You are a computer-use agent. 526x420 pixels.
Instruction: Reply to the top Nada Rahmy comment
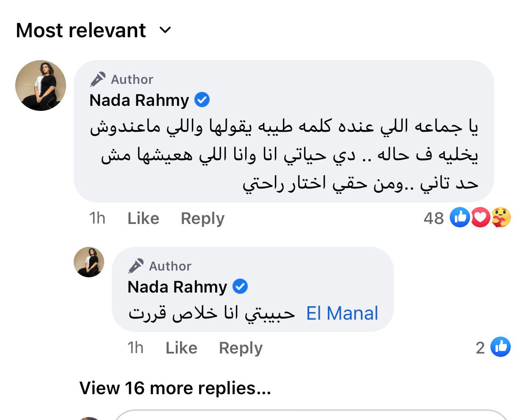click(202, 218)
